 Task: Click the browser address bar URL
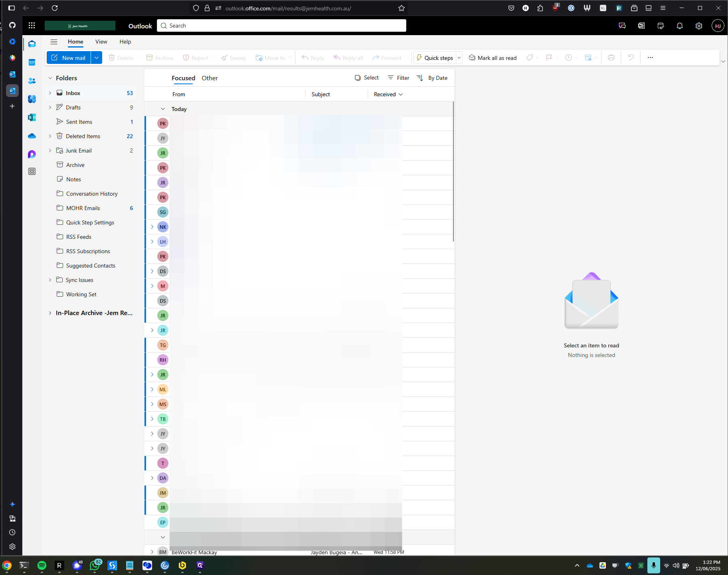[288, 8]
